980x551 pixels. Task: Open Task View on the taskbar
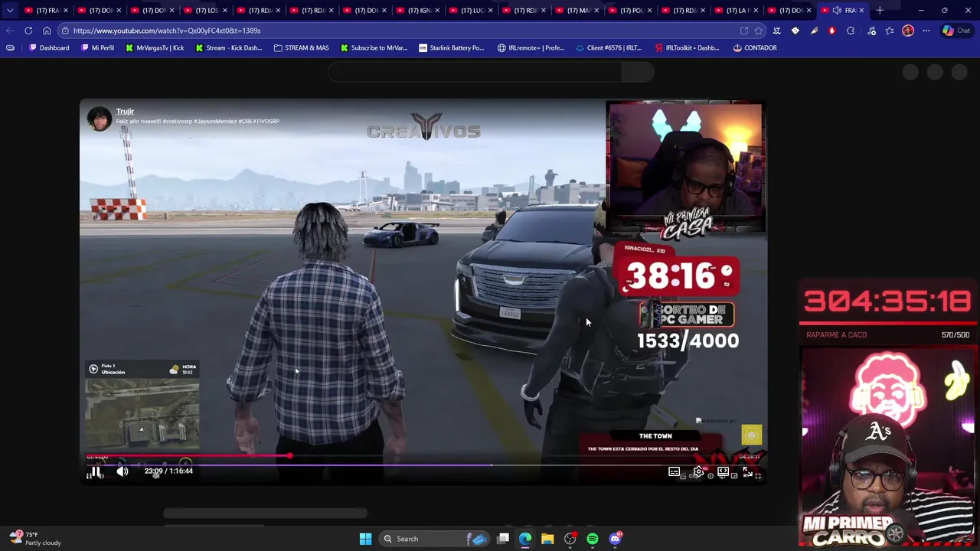coord(503,539)
